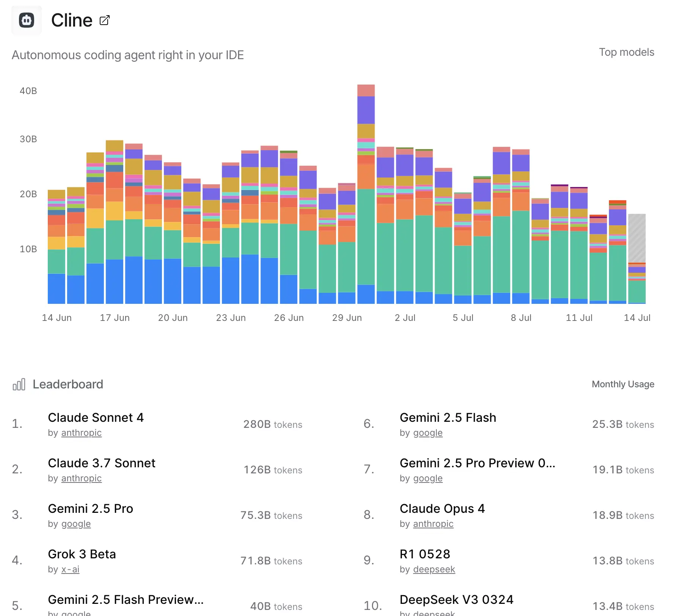Click the 126B tokens usage value

pos(273,470)
